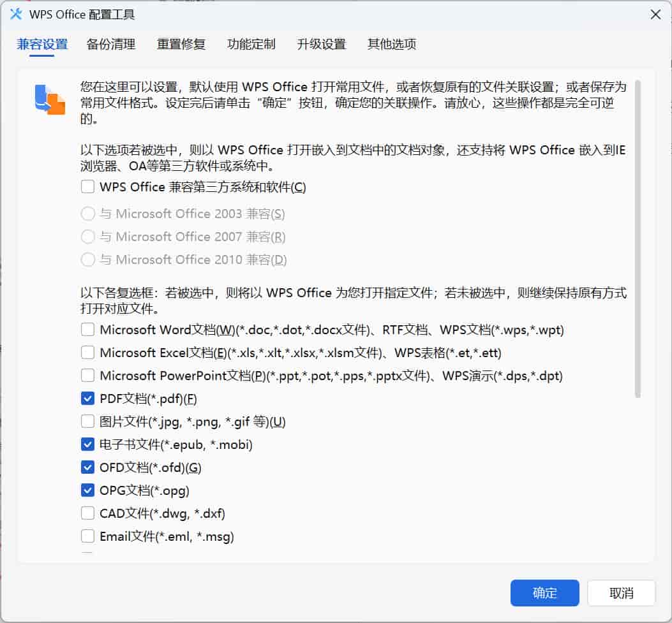
Task: Check the Microsoft PowerPoint文档 association box
Action: click(88, 376)
